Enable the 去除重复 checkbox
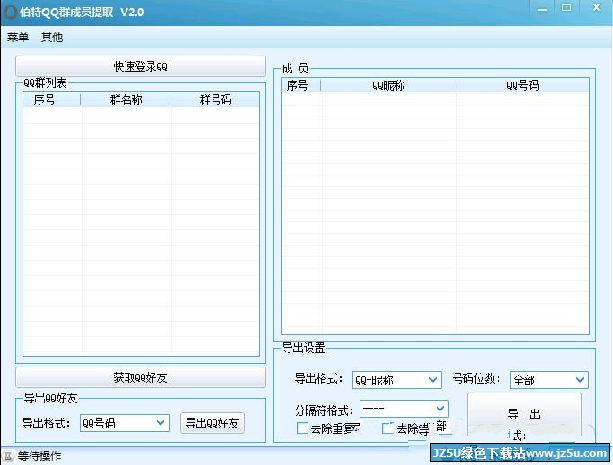The height and width of the screenshot is (465, 613). 303,428
